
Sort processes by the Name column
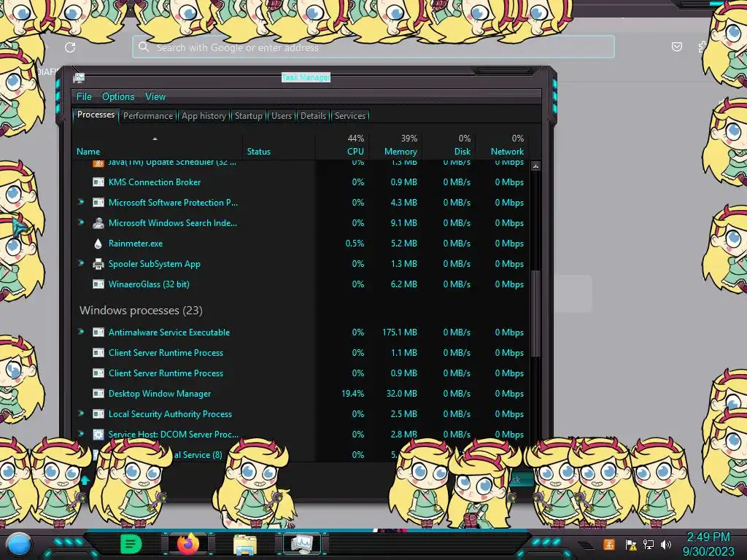click(88, 152)
